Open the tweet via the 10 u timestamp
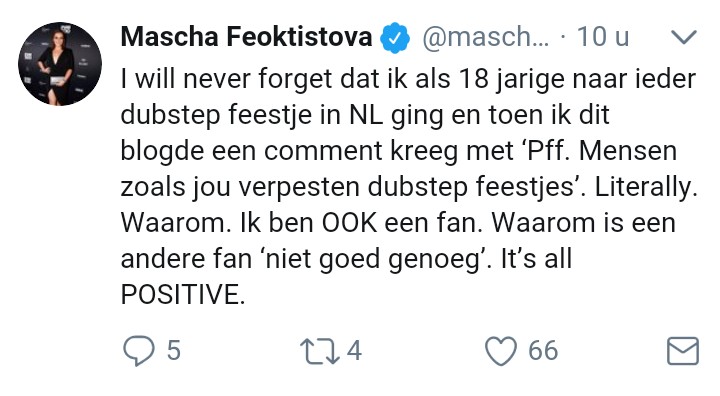The width and height of the screenshot is (720, 396). coord(603,37)
